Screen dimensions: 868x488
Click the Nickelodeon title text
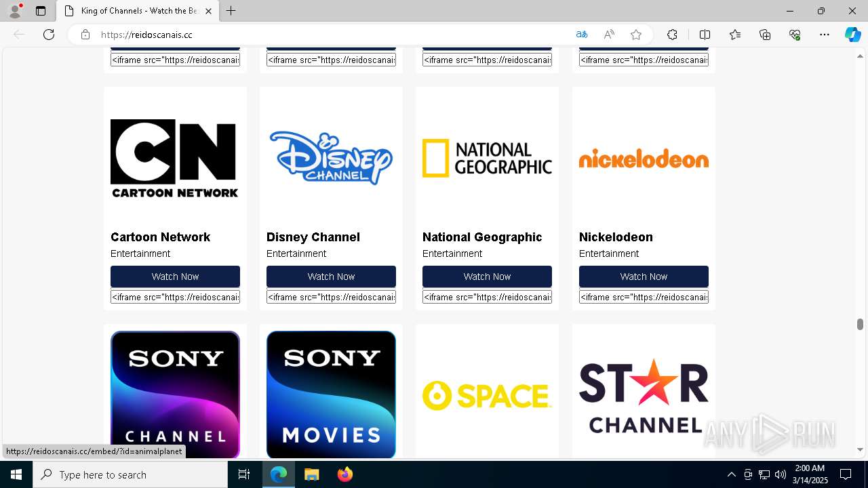click(x=616, y=237)
